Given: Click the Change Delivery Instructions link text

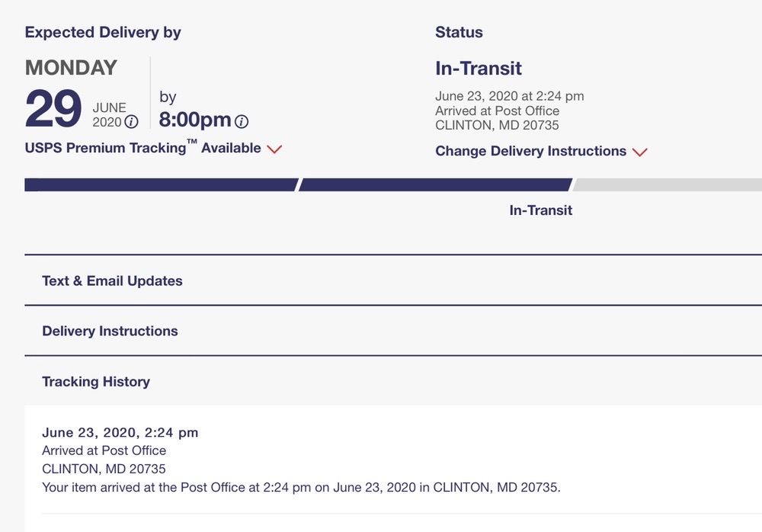Looking at the screenshot, I should (x=530, y=151).
